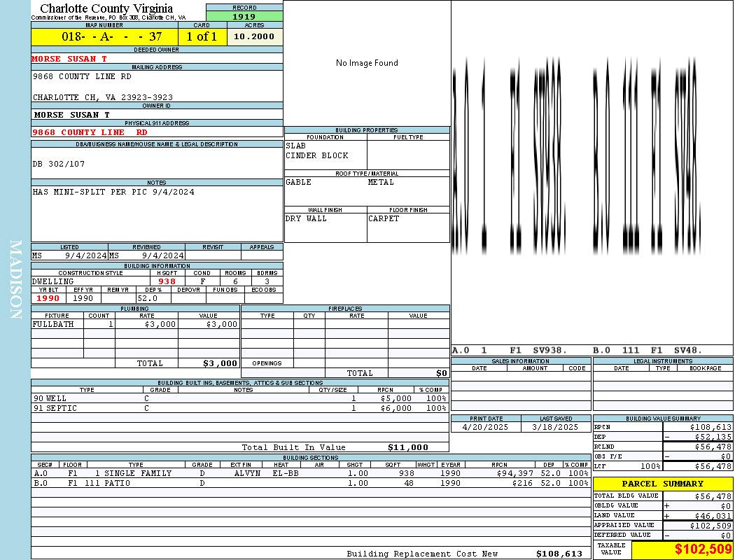Image resolution: width=735 pixels, height=560 pixels.
Task: Click construction style DWELLING
Action: point(52,281)
